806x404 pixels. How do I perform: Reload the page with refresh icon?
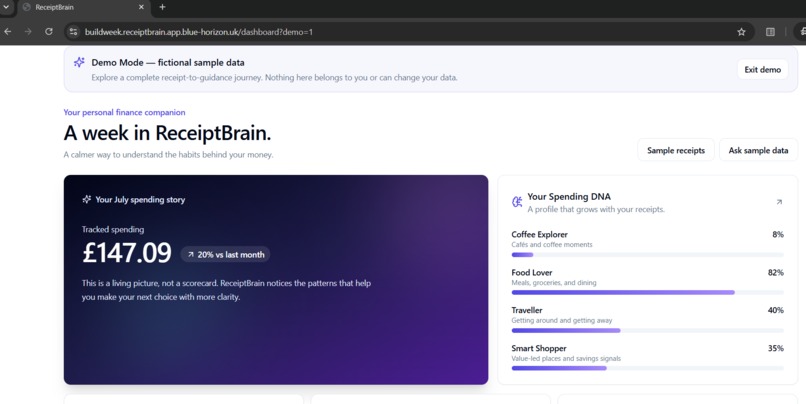tap(48, 32)
